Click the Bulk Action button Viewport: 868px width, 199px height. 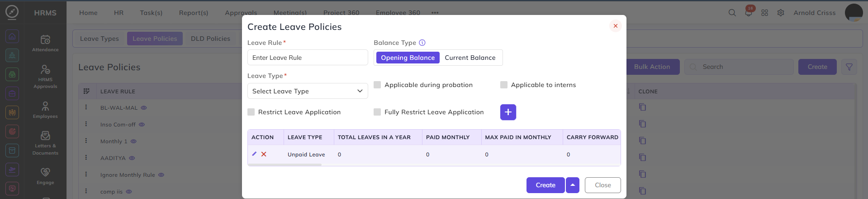(x=652, y=67)
